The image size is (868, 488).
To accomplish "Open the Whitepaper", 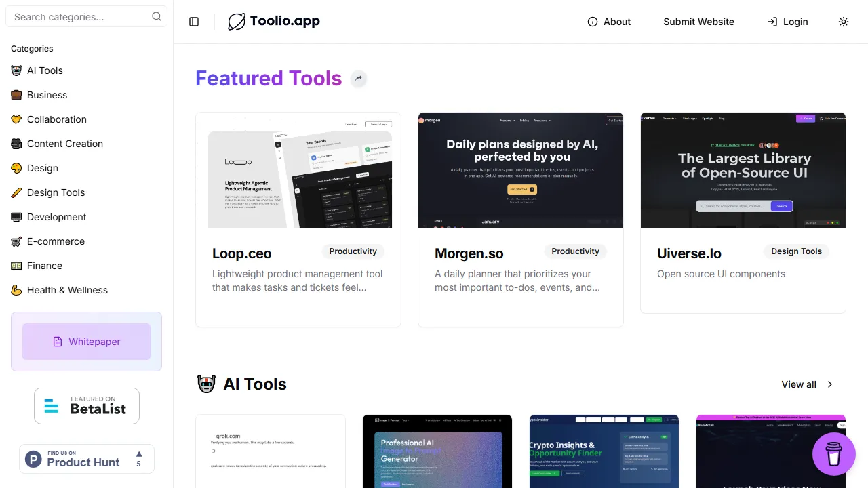I will [x=86, y=342].
